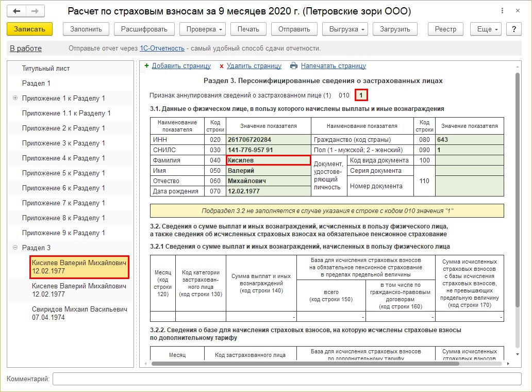This screenshot has width=532, height=392.
Task: Open help with the question mark button
Action: [513, 29]
